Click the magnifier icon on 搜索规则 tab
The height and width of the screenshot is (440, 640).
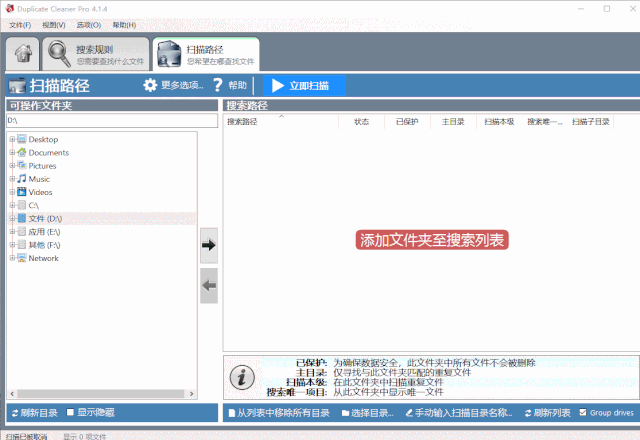tap(59, 54)
